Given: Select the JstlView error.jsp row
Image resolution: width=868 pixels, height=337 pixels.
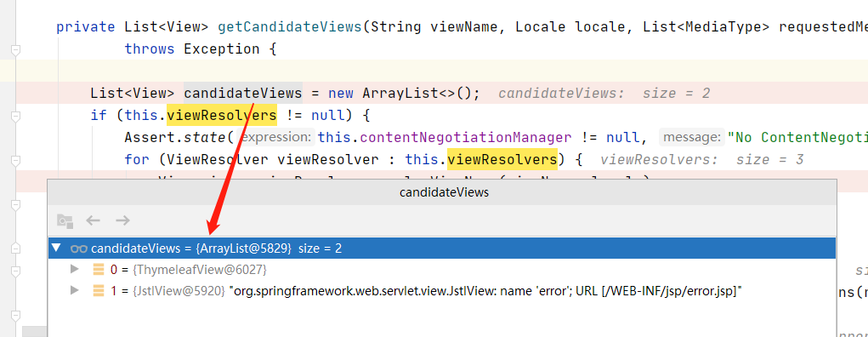Looking at the screenshot, I should pos(442,290).
